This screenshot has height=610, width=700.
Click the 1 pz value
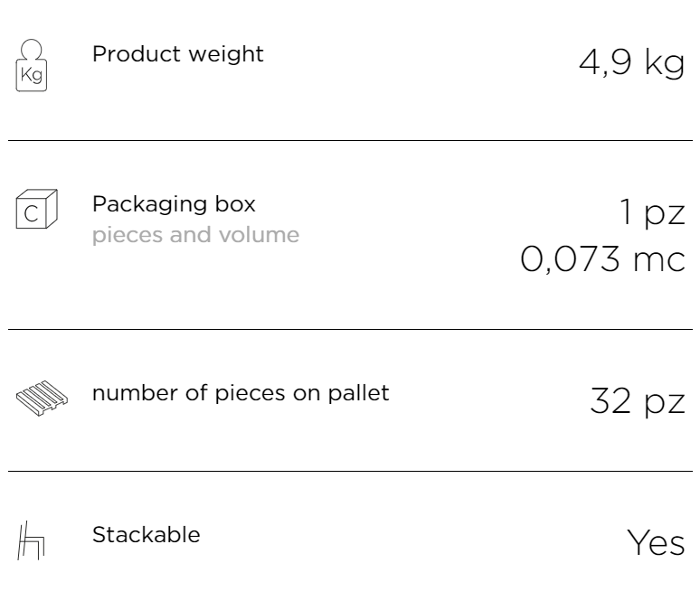click(653, 212)
